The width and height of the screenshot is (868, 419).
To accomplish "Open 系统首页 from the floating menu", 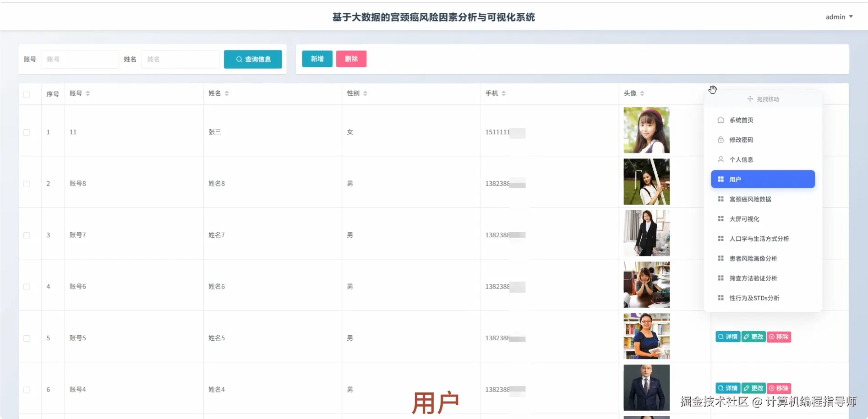I will point(763,120).
